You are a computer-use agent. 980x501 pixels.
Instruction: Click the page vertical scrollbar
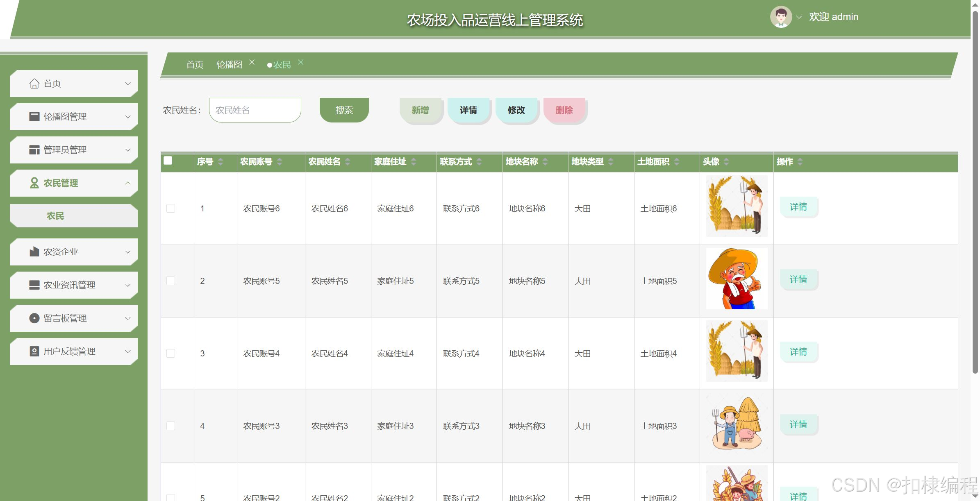coord(975,193)
